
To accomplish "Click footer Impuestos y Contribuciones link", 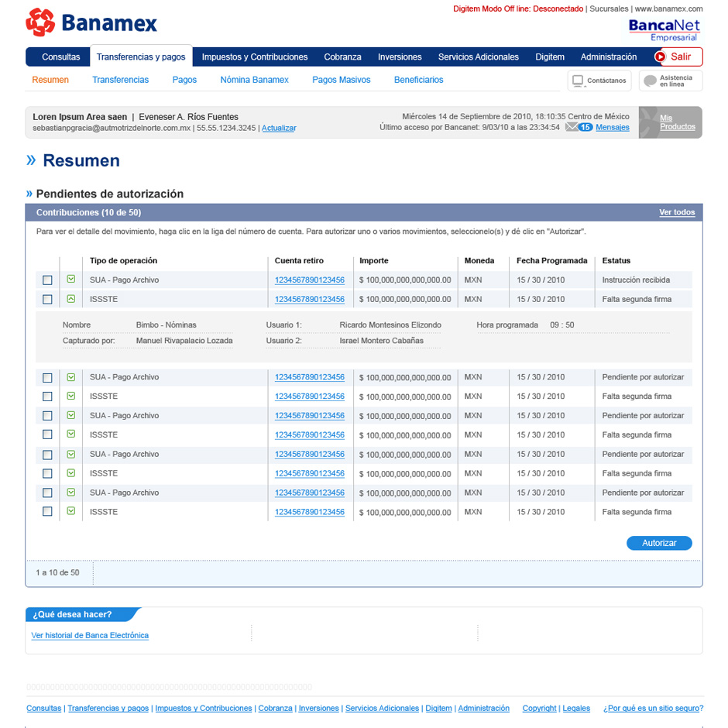I will (x=204, y=708).
